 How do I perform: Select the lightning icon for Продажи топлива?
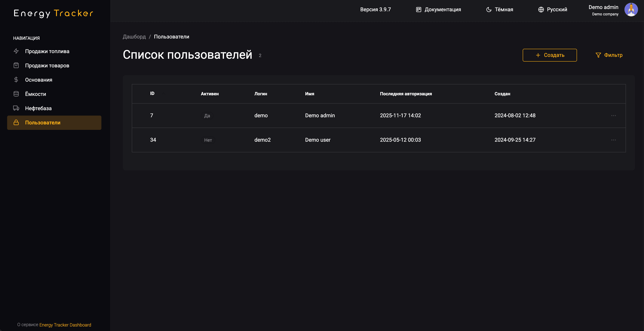coord(16,51)
